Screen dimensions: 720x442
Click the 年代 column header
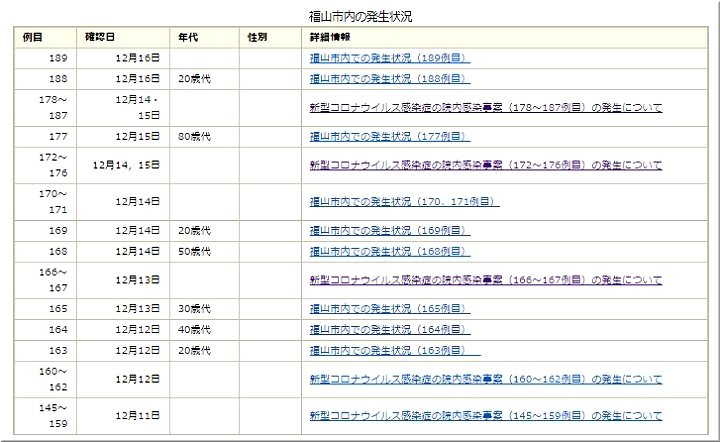pyautogui.click(x=187, y=36)
